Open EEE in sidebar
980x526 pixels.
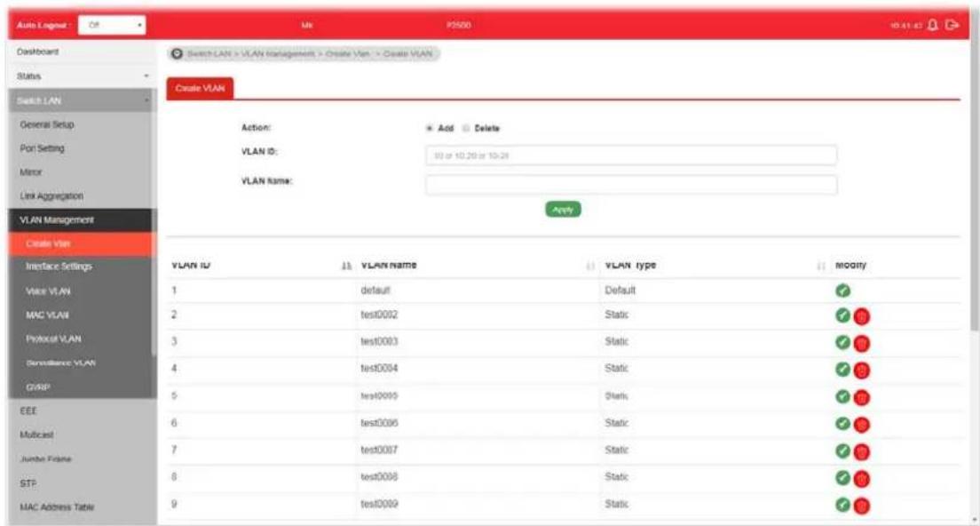coord(82,410)
